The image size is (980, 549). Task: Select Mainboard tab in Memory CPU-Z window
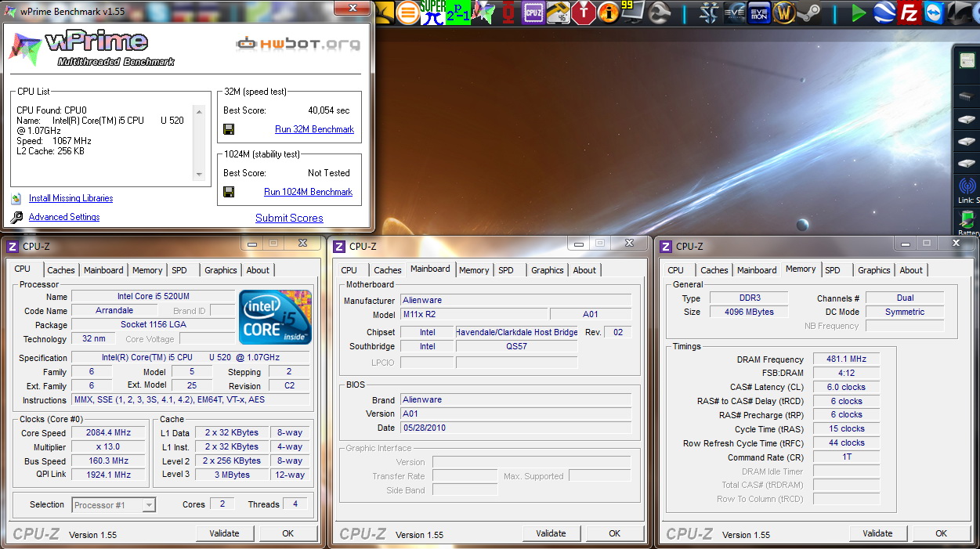(x=757, y=270)
